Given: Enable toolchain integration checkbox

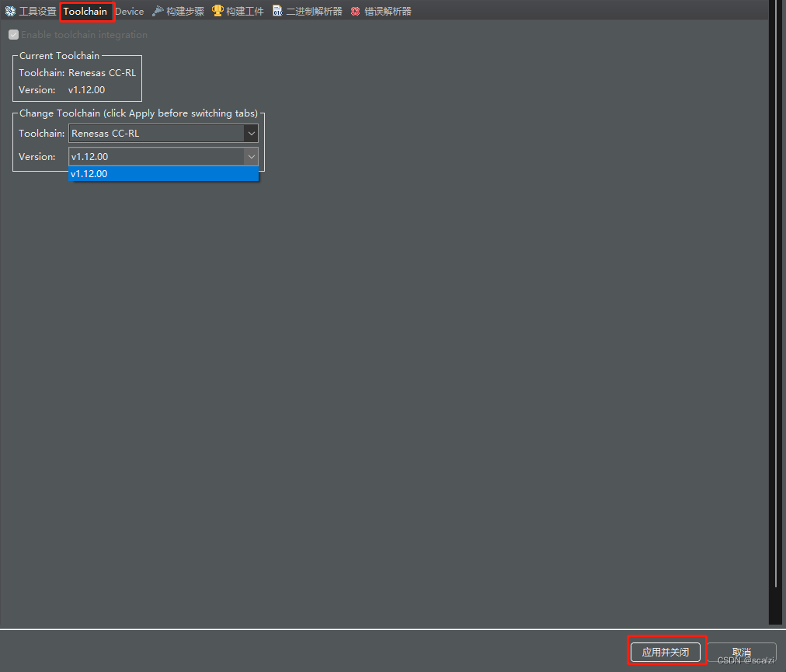Looking at the screenshot, I should click(x=13, y=34).
